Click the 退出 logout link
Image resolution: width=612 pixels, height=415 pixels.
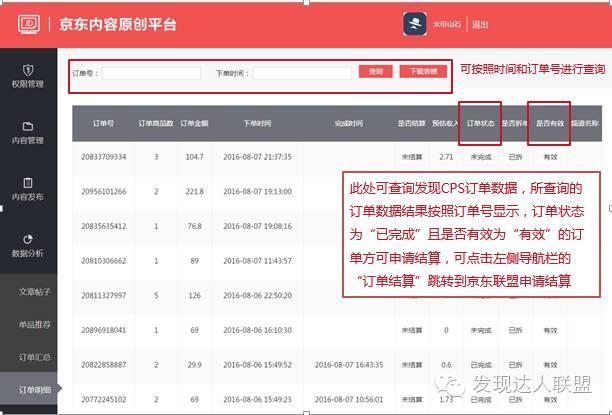[481, 24]
